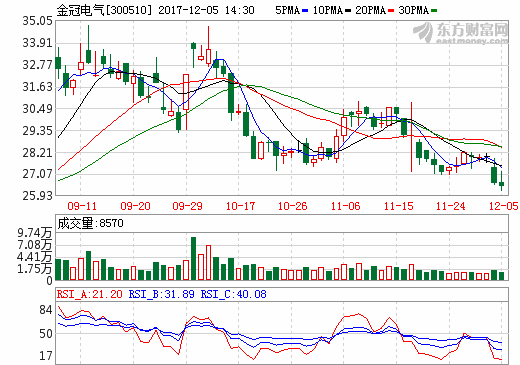
Task: Click the 9.74万 volume axis label
Action: tap(35, 233)
